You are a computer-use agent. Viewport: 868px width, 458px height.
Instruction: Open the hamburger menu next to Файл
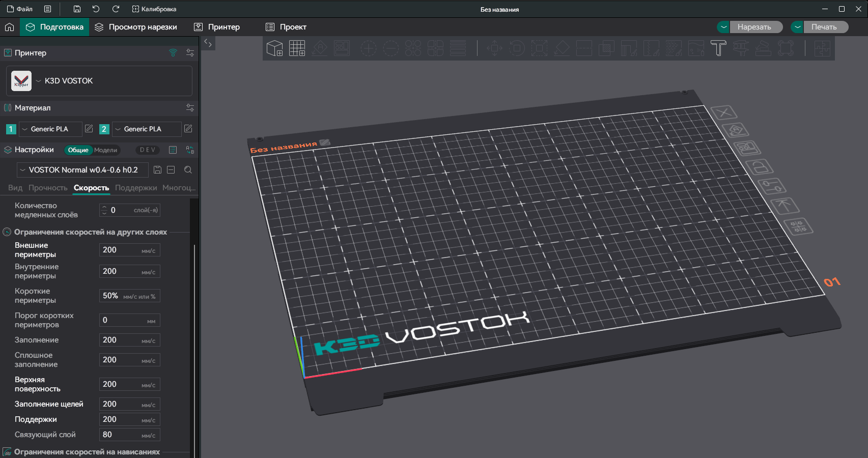pos(47,9)
